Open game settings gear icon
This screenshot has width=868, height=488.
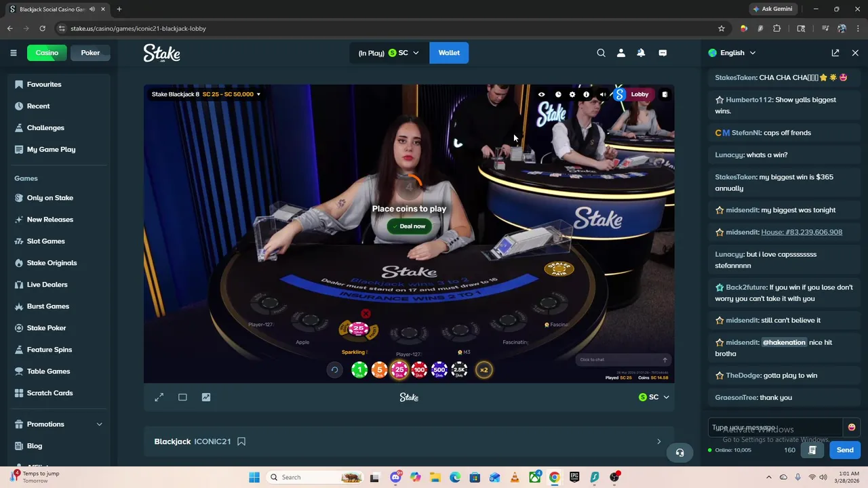[572, 95]
